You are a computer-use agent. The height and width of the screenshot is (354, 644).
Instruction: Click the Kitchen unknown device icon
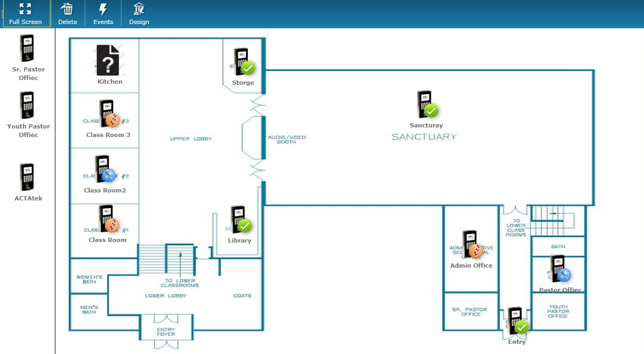[x=108, y=60]
